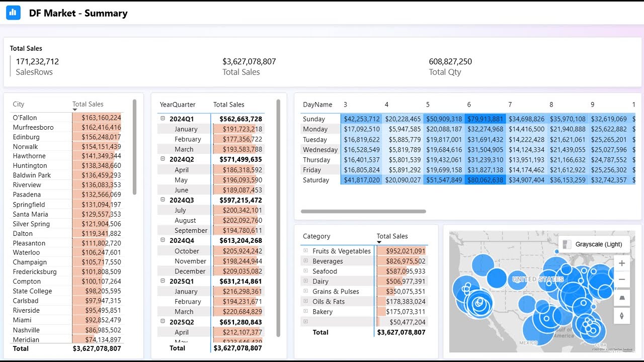Image resolution: width=644 pixels, height=362 pixels.
Task: Click the DF Market bar-chart app icon
Action: coord(13,13)
